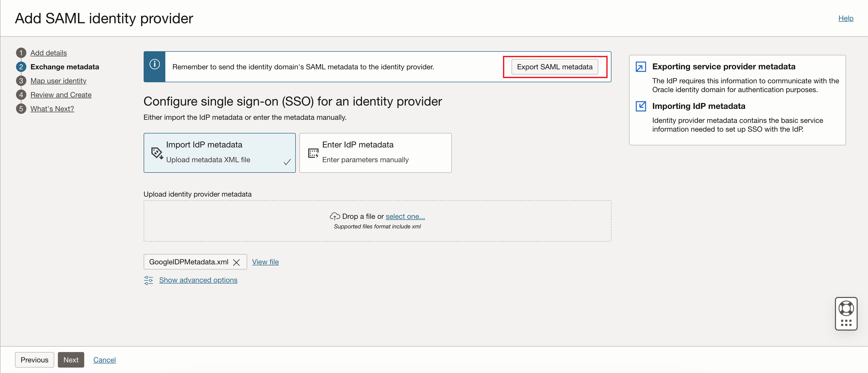Select the Enter IdP metadata option
Image resolution: width=868 pixels, height=373 pixels.
(x=375, y=152)
